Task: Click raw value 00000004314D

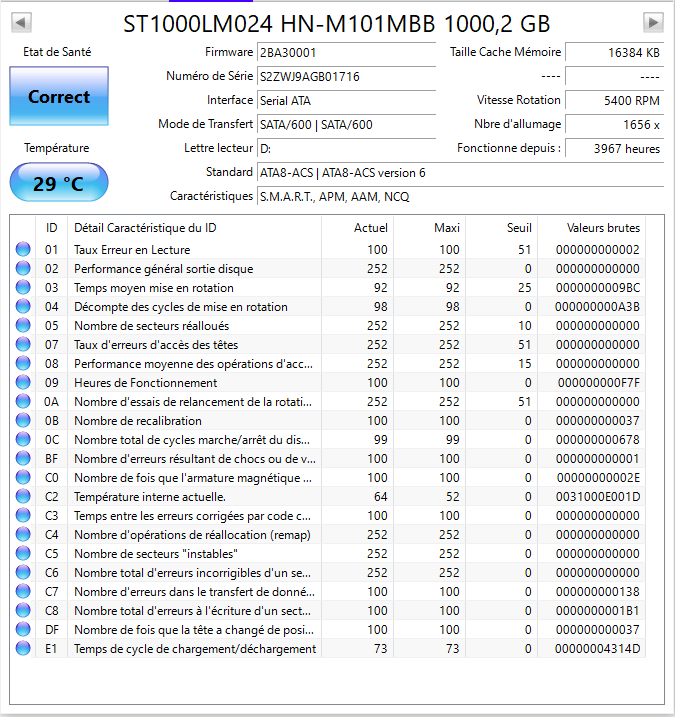Action: coord(597,648)
